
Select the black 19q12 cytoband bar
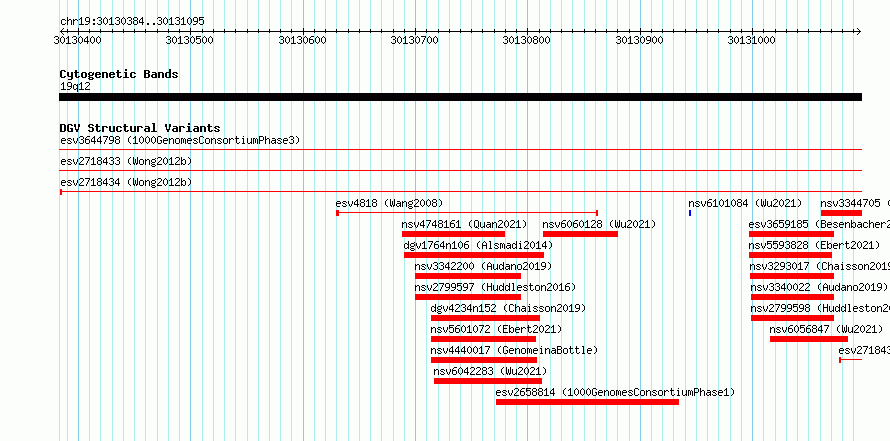pos(460,97)
